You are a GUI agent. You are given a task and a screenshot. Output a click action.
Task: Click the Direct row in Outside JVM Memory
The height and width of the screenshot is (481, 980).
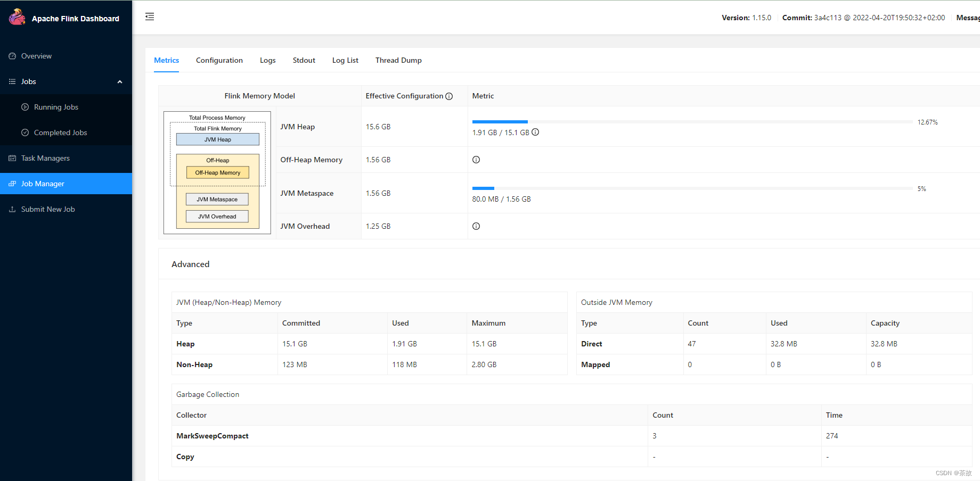point(774,344)
